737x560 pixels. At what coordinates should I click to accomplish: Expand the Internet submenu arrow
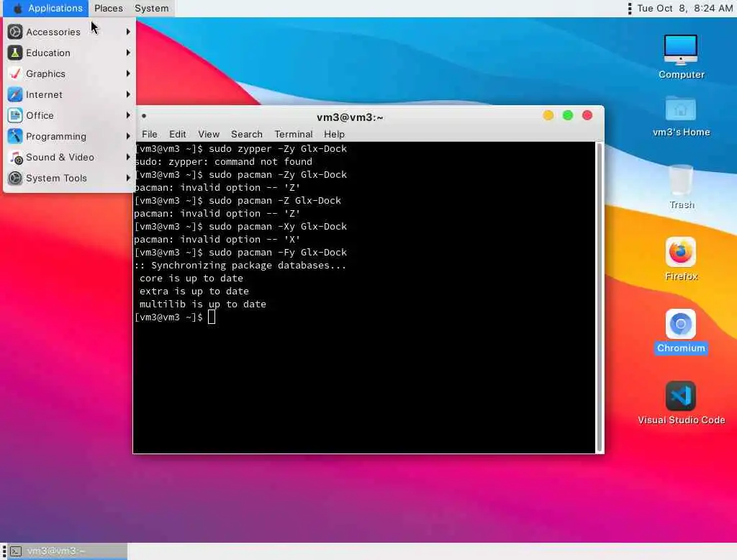click(x=128, y=94)
